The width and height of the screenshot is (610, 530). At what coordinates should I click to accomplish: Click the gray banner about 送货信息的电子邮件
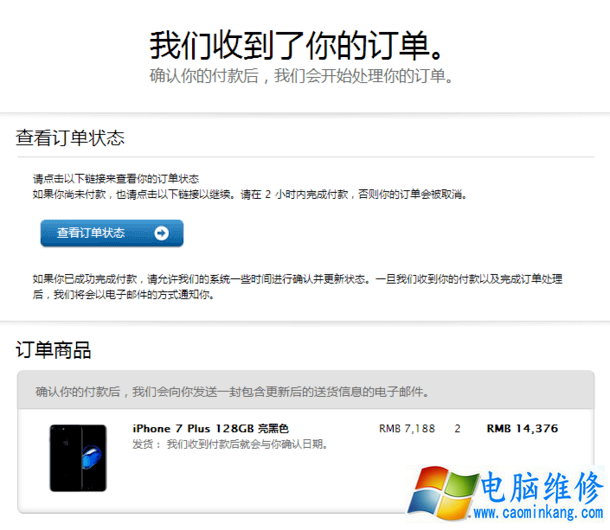(306, 390)
